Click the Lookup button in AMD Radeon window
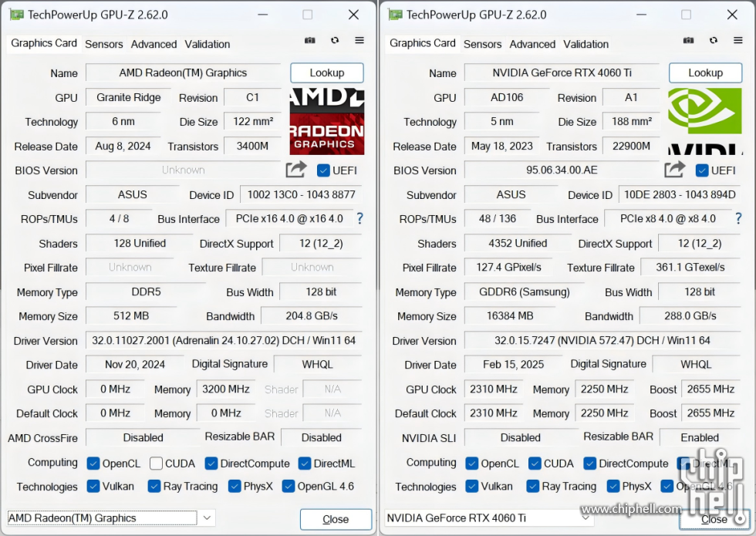Screen dimensions: 756x536 (327, 72)
